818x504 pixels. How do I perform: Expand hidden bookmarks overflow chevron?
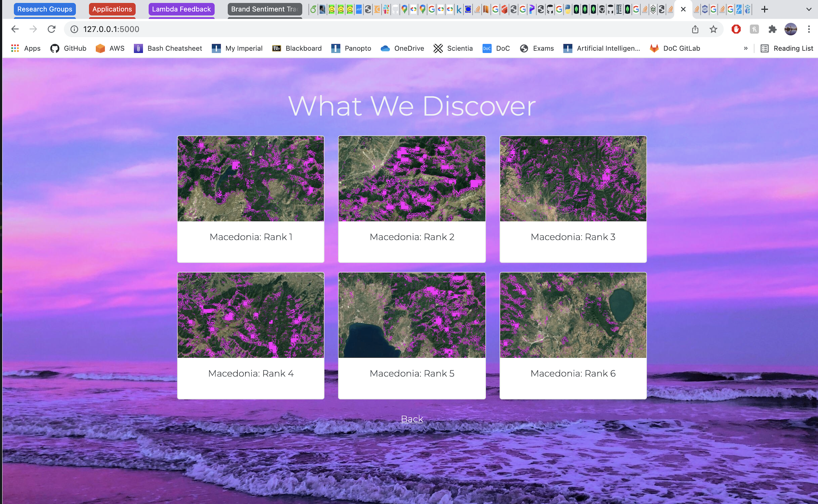pyautogui.click(x=746, y=48)
